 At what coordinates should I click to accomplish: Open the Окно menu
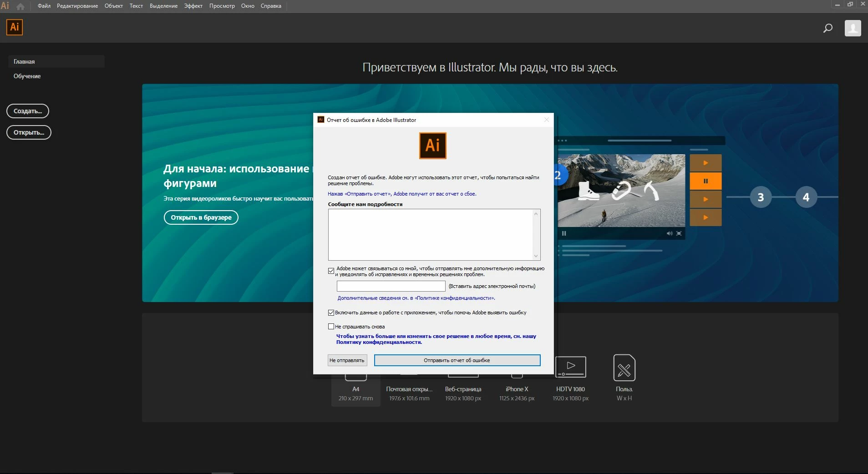(x=248, y=6)
